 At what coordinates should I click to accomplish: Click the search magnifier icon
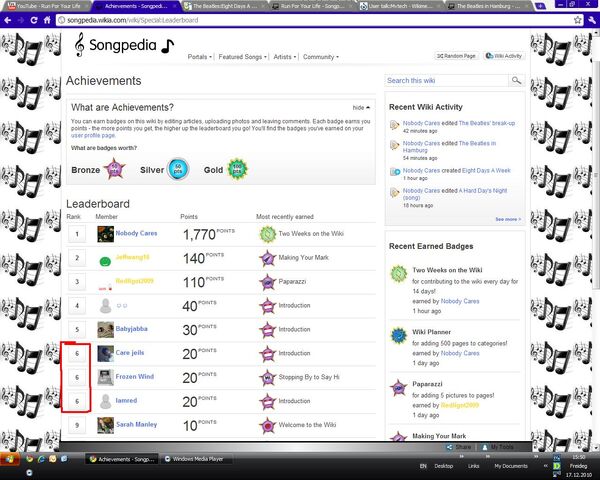pyautogui.click(x=516, y=80)
